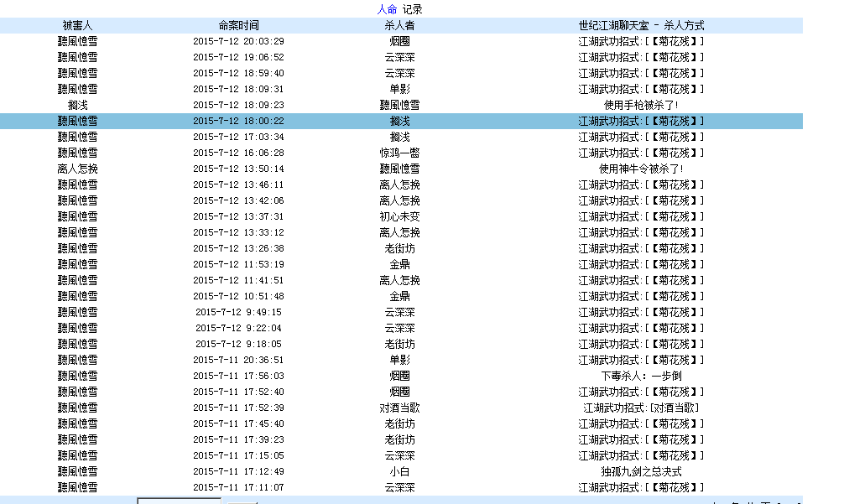Click the 记录 title text
Image resolution: width=844 pixels, height=504 pixels.
412,10
